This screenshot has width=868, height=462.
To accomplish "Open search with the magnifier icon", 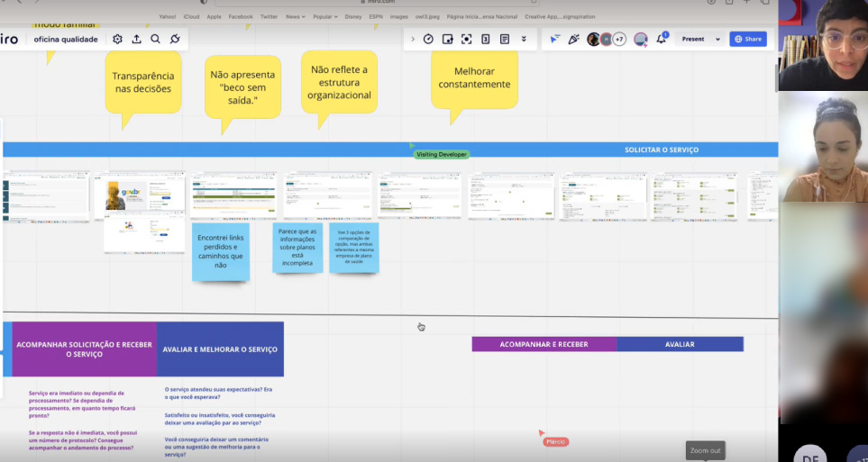I will tap(155, 40).
